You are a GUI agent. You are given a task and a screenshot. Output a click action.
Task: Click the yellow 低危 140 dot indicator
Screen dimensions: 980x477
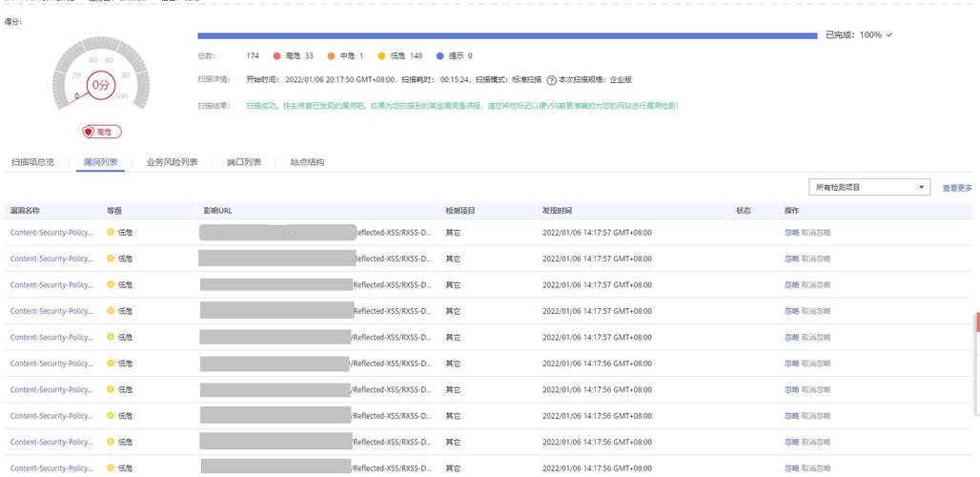coord(381,56)
